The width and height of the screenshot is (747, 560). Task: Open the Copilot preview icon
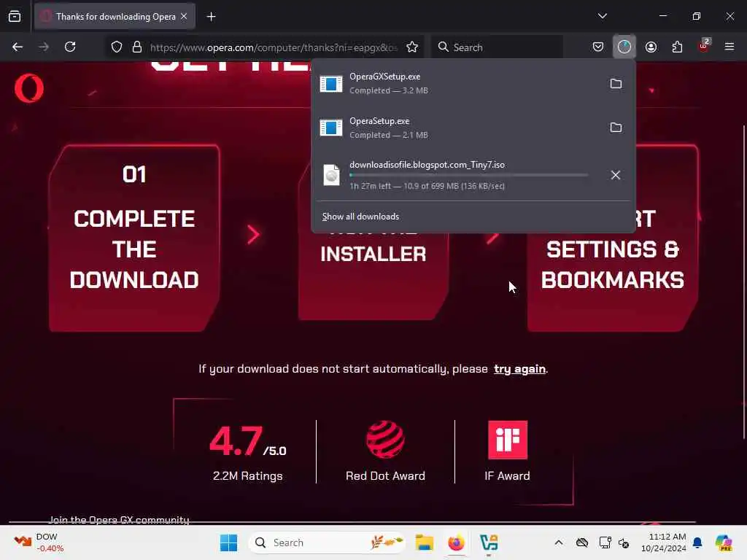[x=724, y=542]
